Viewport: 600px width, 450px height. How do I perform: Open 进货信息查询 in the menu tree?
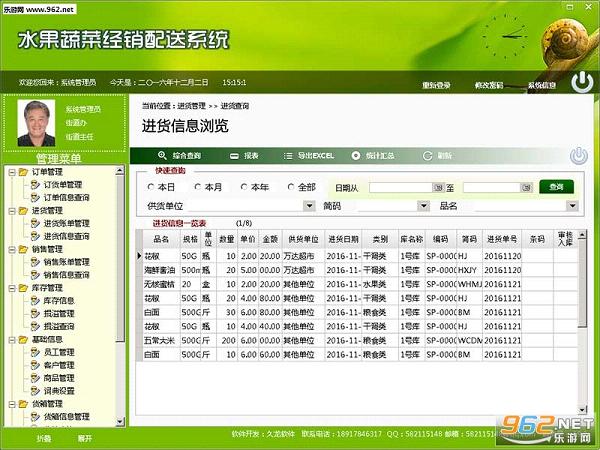(66, 236)
